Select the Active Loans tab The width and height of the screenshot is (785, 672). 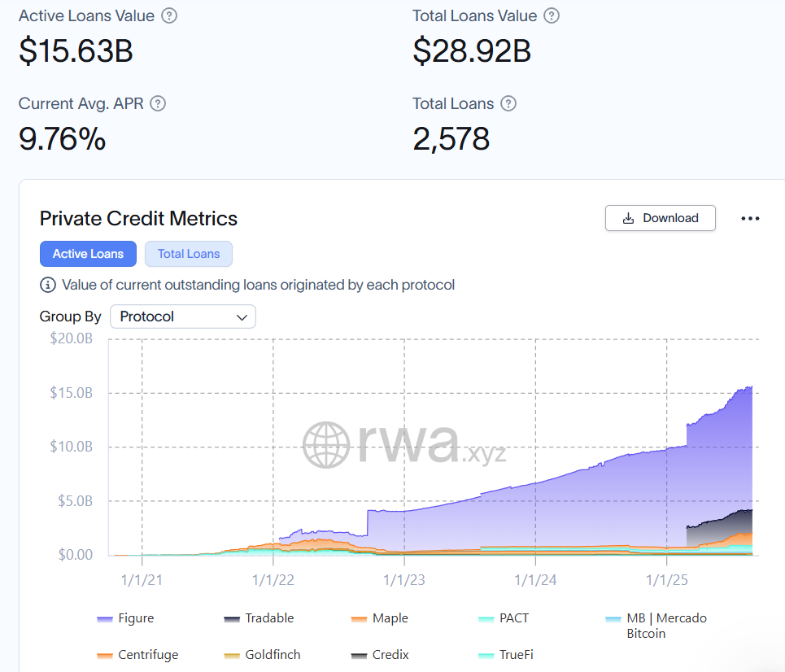(88, 254)
